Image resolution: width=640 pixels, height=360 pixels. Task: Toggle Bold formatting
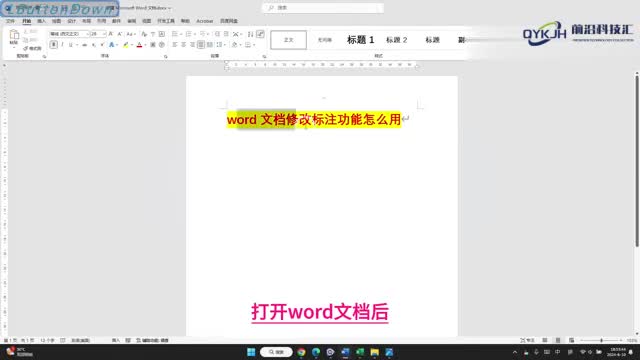click(x=53, y=45)
